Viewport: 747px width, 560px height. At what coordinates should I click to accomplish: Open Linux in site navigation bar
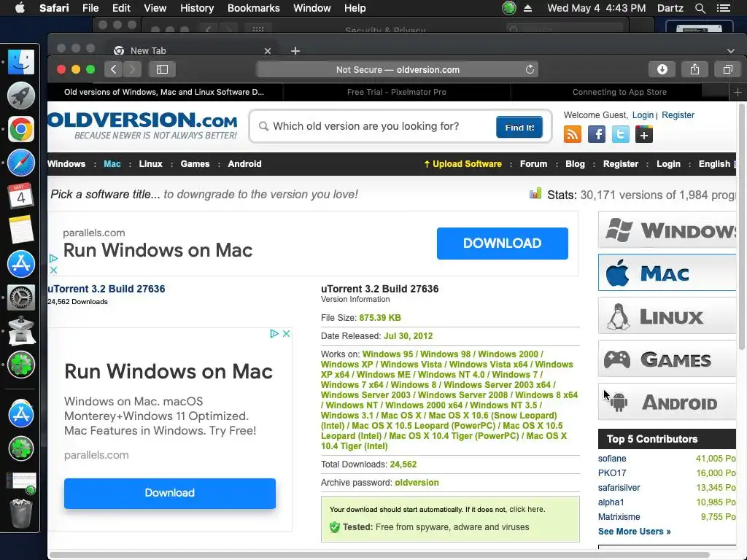(150, 164)
